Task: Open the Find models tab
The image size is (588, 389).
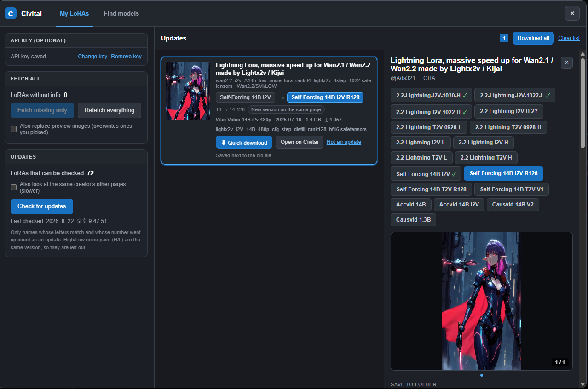Action: (x=121, y=13)
